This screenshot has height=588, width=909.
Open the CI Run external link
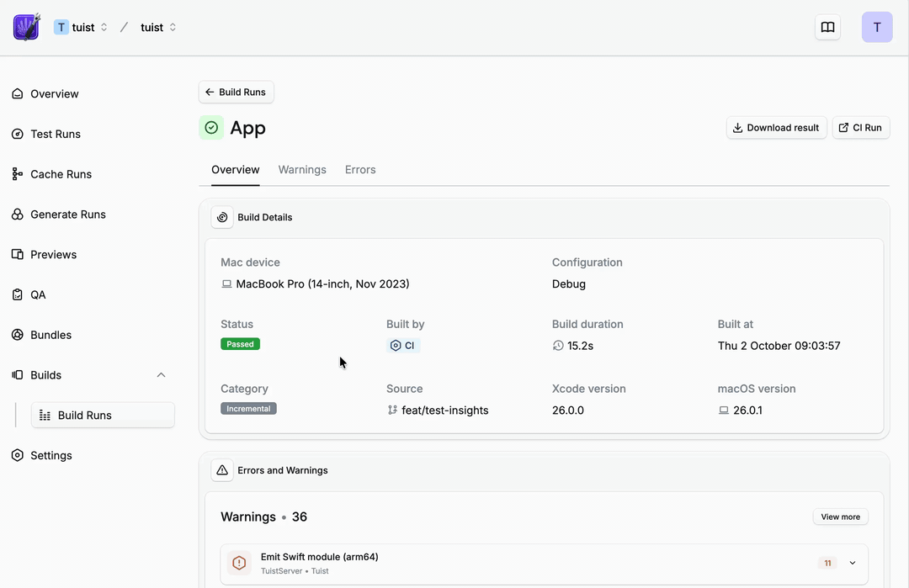pos(860,128)
